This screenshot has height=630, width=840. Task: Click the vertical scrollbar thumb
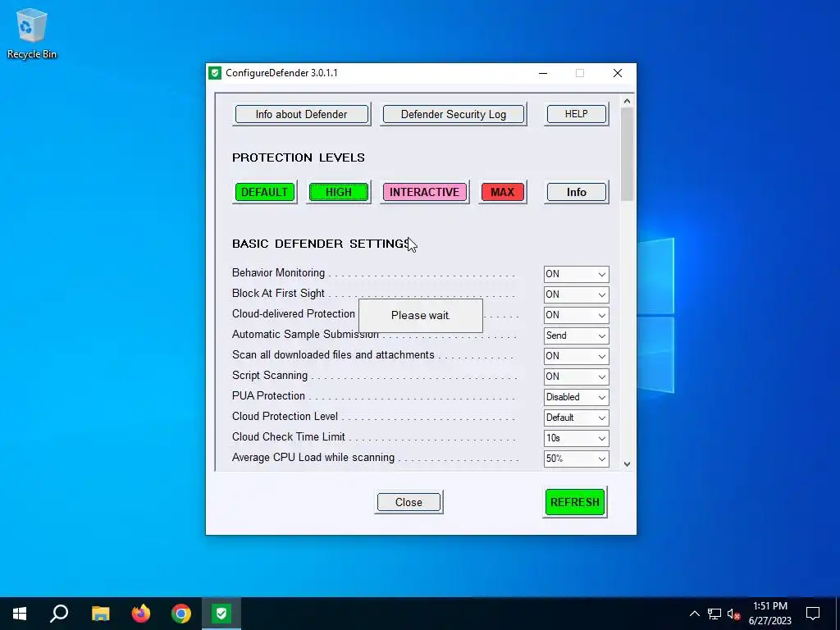[627, 154]
